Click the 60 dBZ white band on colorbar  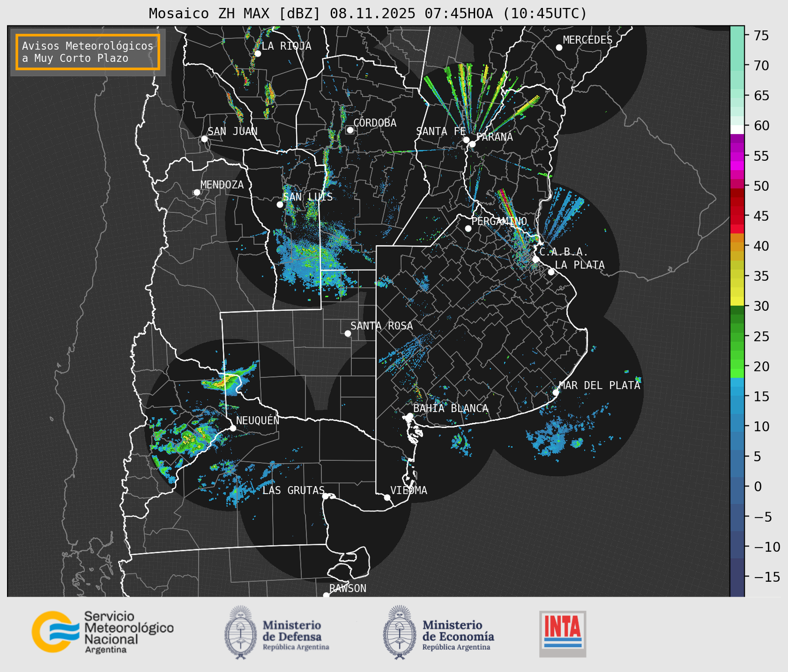point(737,129)
